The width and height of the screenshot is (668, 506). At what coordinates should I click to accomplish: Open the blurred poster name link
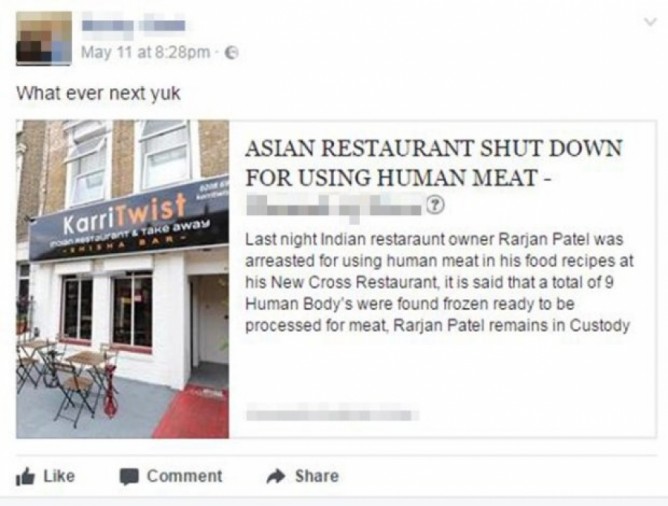point(133,26)
